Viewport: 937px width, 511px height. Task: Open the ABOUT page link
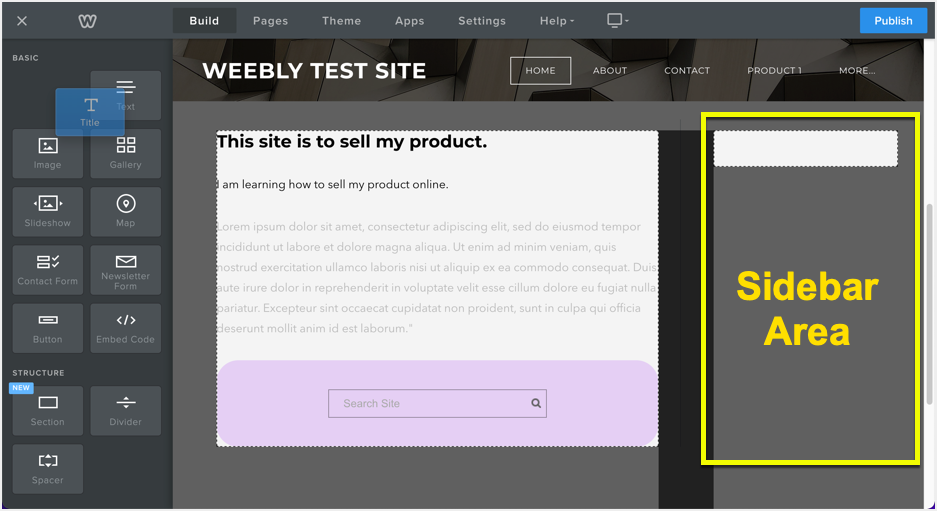point(609,71)
